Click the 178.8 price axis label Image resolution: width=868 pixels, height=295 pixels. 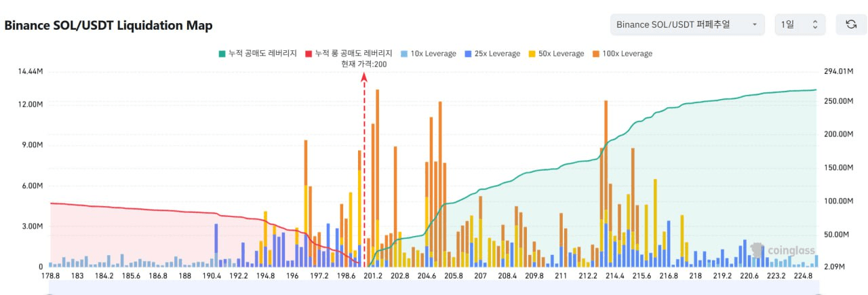coord(51,277)
